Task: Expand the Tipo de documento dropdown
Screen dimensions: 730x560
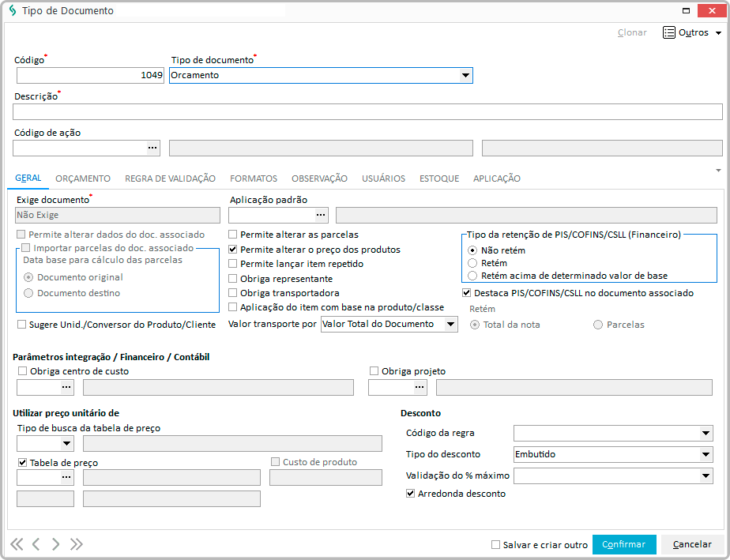Action: (x=465, y=75)
